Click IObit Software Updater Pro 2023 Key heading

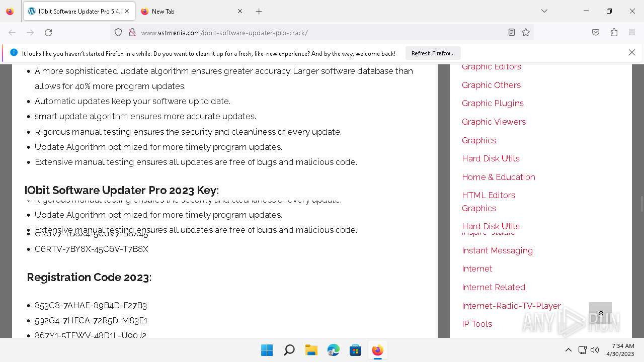pos(122,190)
